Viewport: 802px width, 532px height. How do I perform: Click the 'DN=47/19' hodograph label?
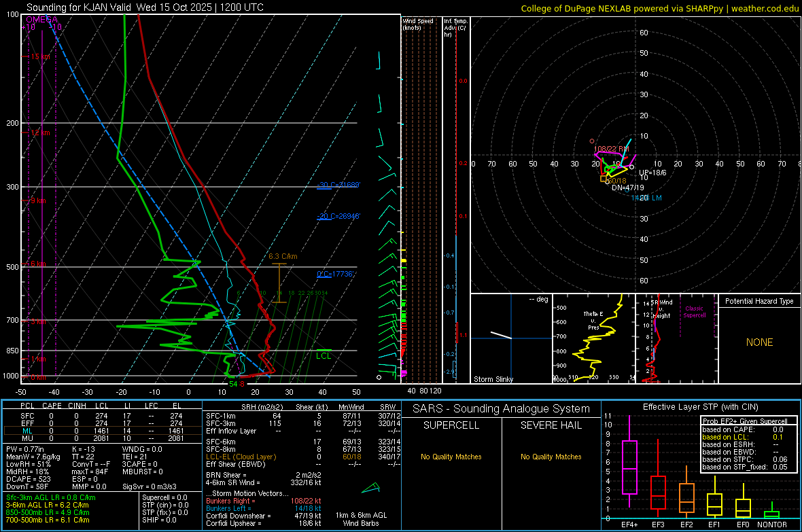point(627,188)
